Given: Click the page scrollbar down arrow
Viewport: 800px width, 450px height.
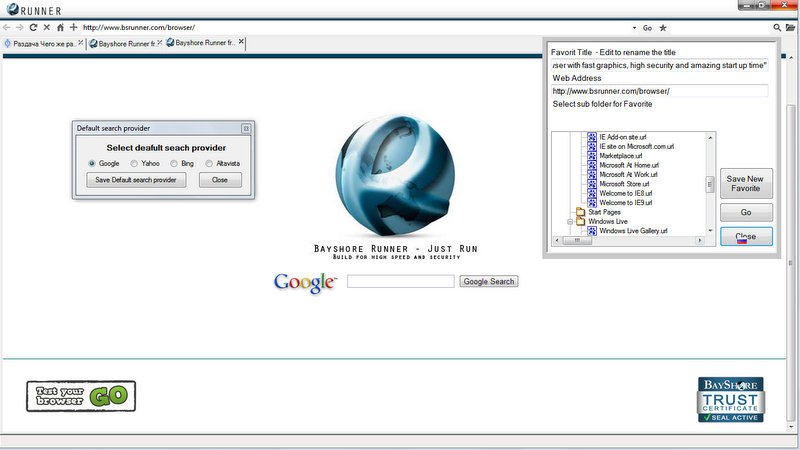Looking at the screenshot, I should pyautogui.click(x=791, y=427).
